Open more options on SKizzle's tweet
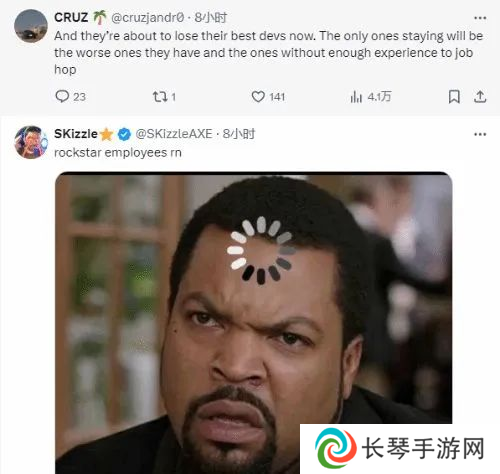 click(480, 134)
